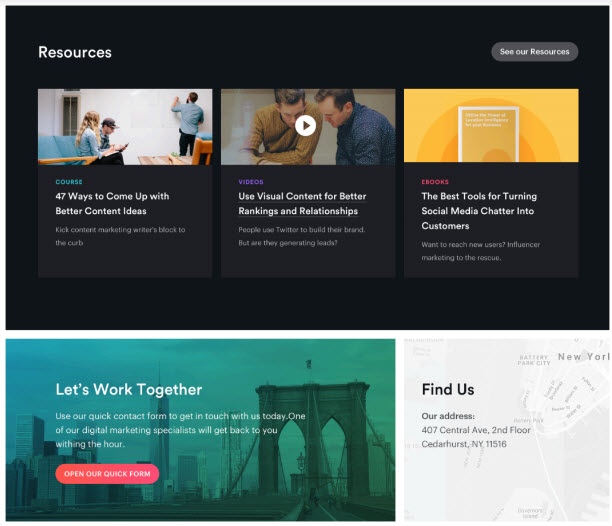612x526 pixels.
Task: Select the COURSE category label
Action: [x=69, y=182]
